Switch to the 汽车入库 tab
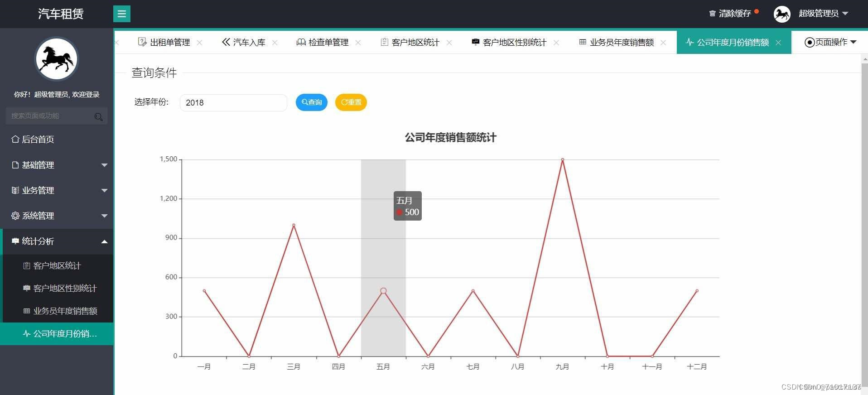The image size is (868, 395). coord(249,42)
